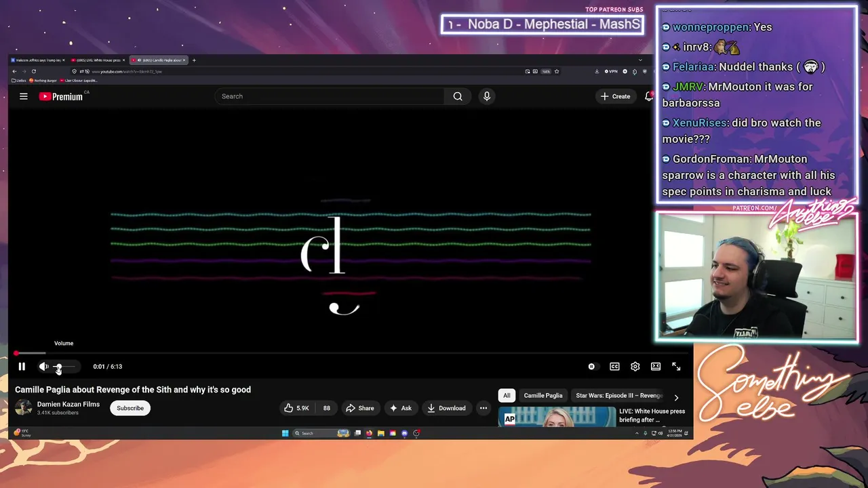868x488 pixels.
Task: Enter full screen mode
Action: (x=676, y=367)
